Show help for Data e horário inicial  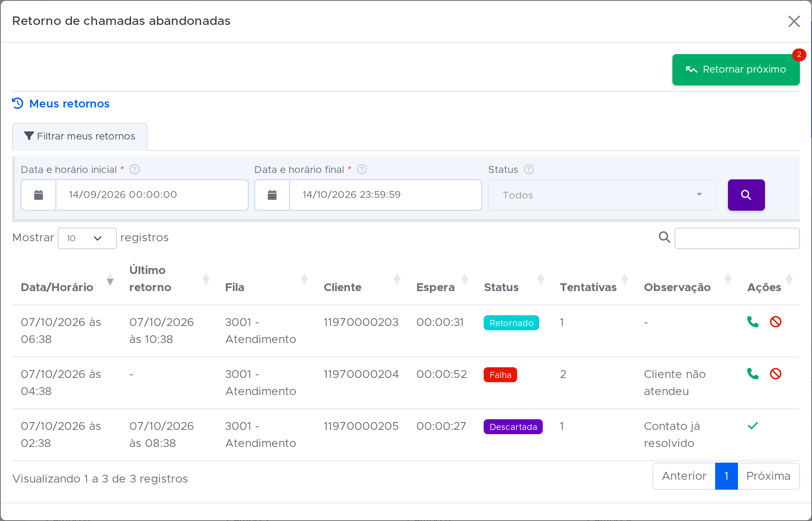point(135,169)
